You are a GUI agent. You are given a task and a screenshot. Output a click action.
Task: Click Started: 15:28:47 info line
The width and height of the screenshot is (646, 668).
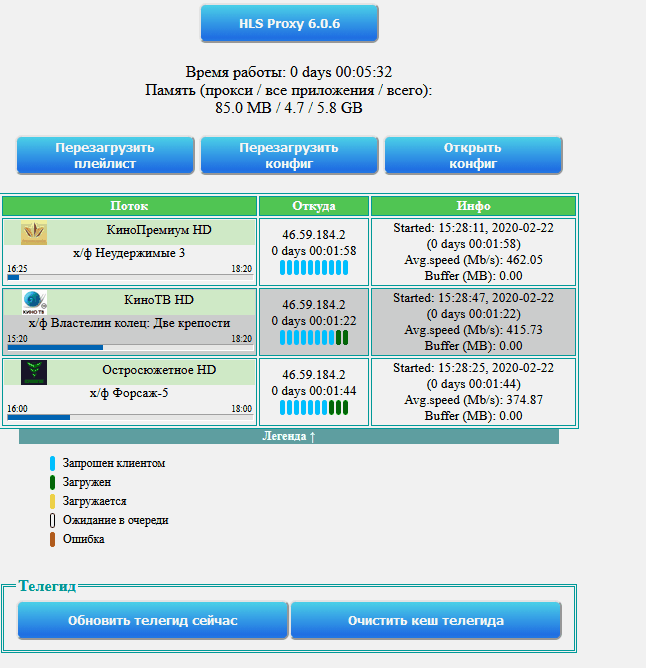tap(473, 298)
